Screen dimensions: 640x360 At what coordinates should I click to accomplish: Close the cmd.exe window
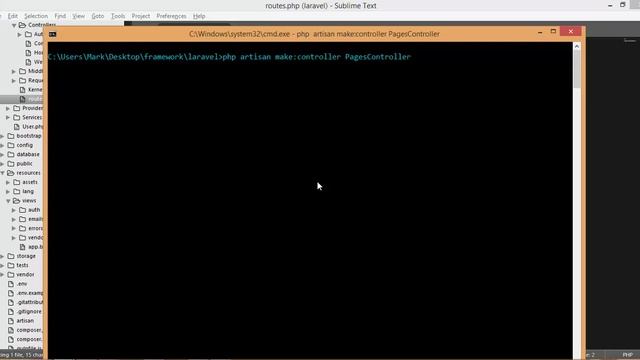(x=571, y=31)
